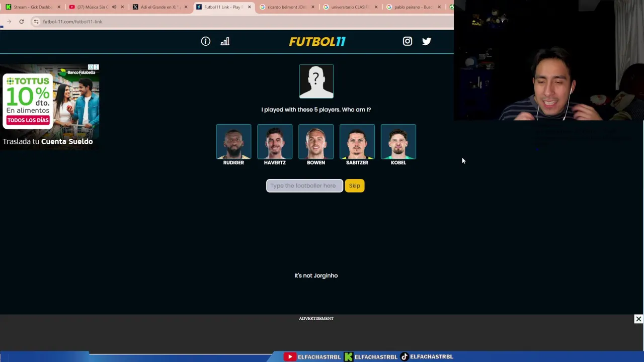Select the Rudiger player card

click(x=233, y=145)
